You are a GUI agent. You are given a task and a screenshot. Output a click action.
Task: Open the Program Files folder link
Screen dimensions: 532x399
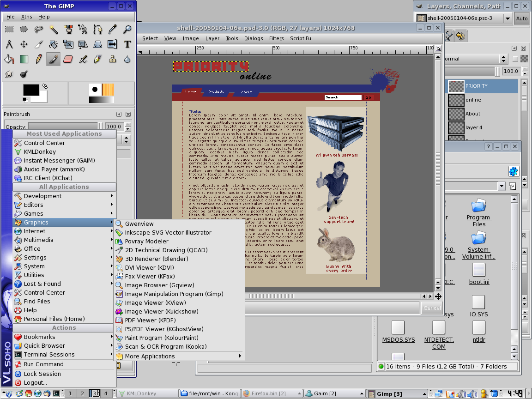(479, 221)
